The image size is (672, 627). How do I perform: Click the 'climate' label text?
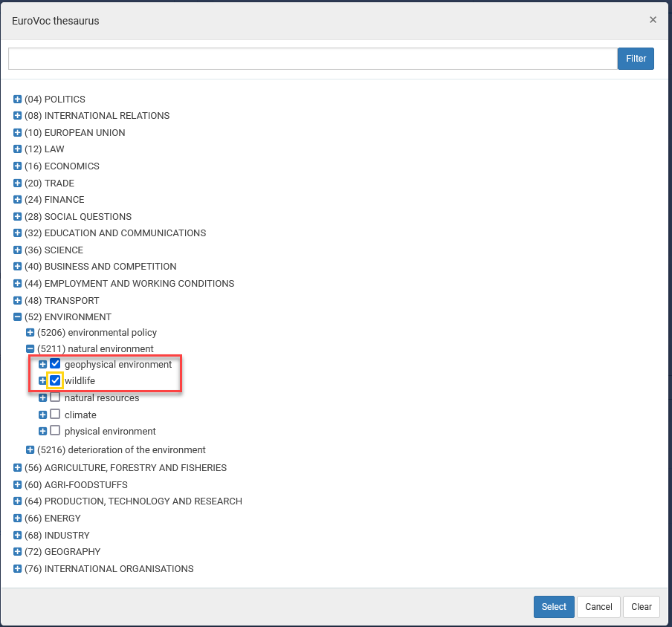click(x=80, y=415)
